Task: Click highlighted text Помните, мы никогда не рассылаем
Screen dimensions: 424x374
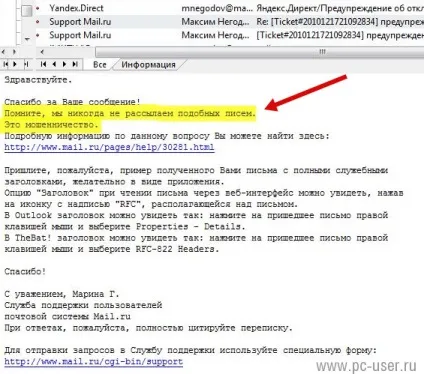Action: pyautogui.click(x=130, y=114)
